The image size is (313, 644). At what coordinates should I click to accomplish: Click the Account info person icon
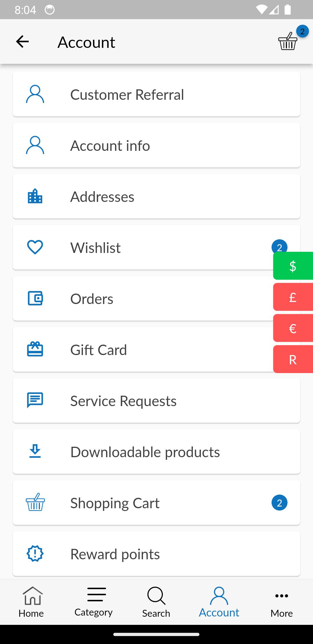pyautogui.click(x=35, y=145)
